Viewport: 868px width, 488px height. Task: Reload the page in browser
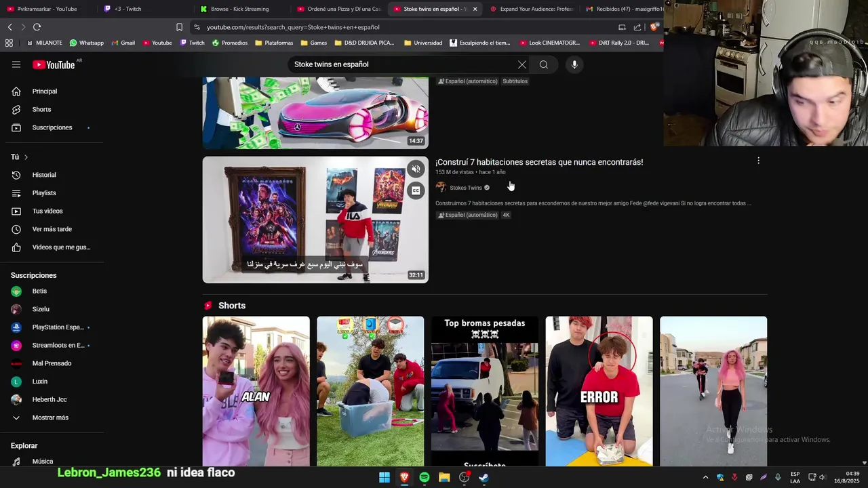point(37,27)
